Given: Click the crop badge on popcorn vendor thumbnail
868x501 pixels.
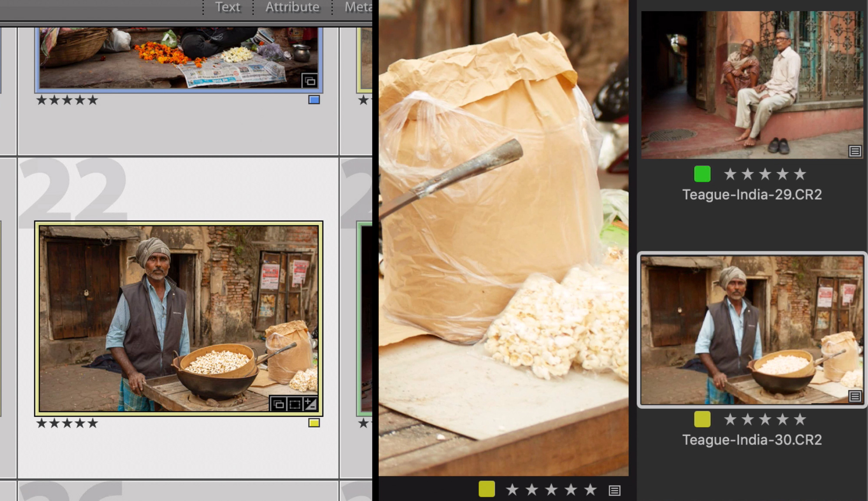Looking at the screenshot, I should (294, 404).
